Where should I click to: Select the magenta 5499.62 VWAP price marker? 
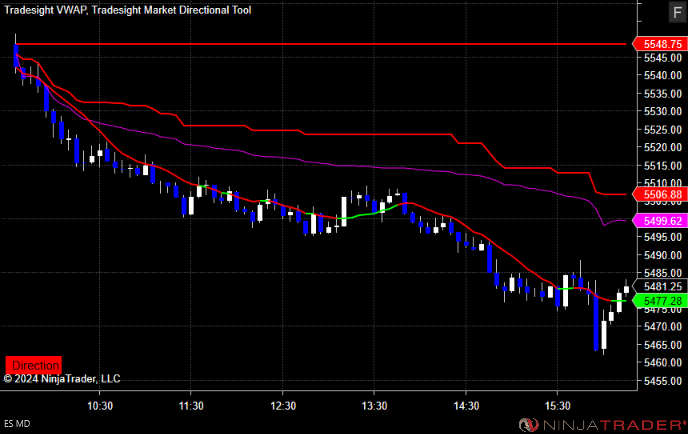click(x=660, y=221)
